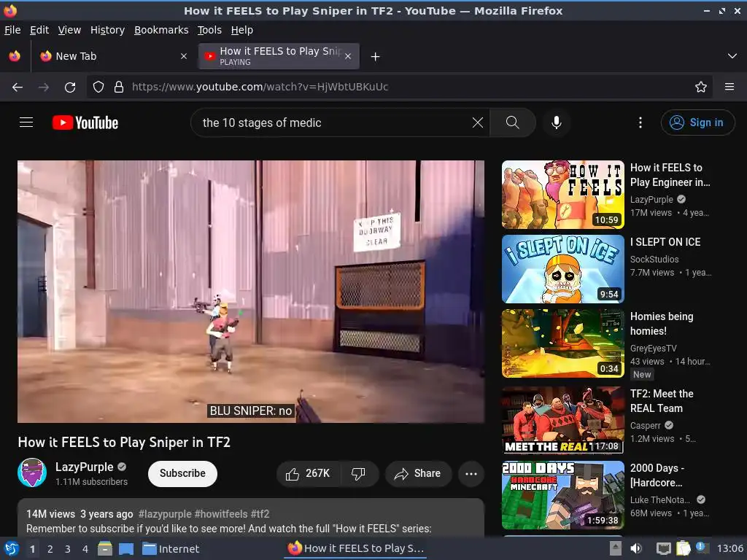Adjust volume from the tray speaker icon
Screen dimensions: 747x560
click(x=636, y=548)
